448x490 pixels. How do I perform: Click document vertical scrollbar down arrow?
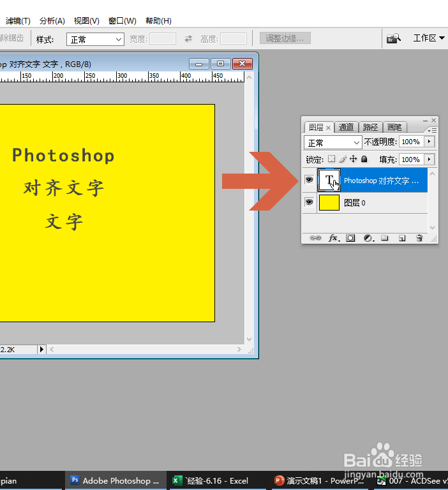pos(249,339)
